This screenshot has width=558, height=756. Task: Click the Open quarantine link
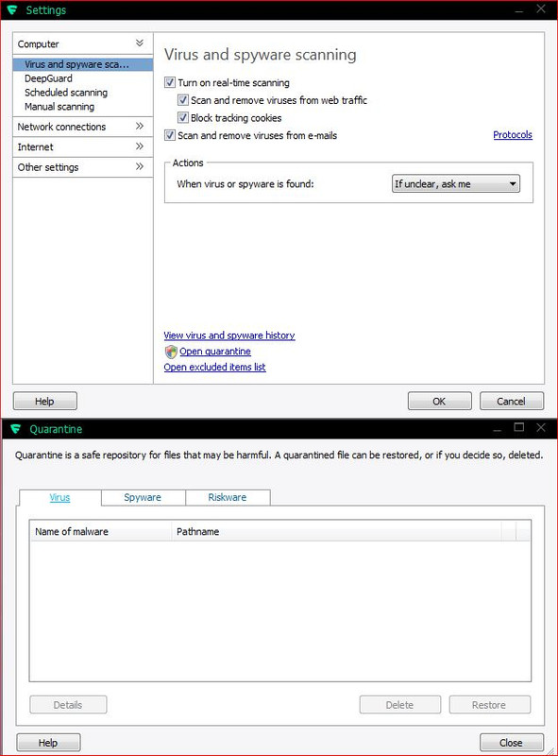[215, 352]
